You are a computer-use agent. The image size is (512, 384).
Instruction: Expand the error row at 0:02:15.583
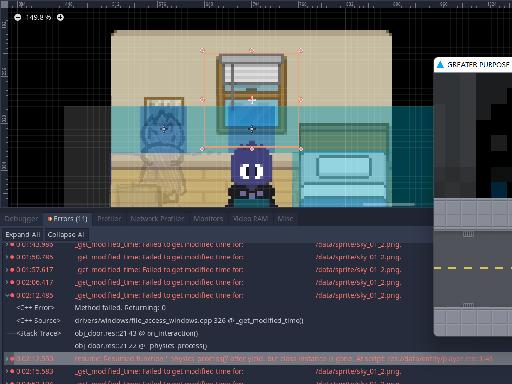[x=7, y=371]
